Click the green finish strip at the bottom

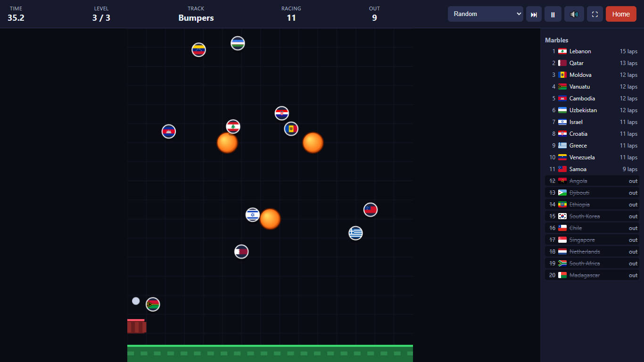coord(270,354)
